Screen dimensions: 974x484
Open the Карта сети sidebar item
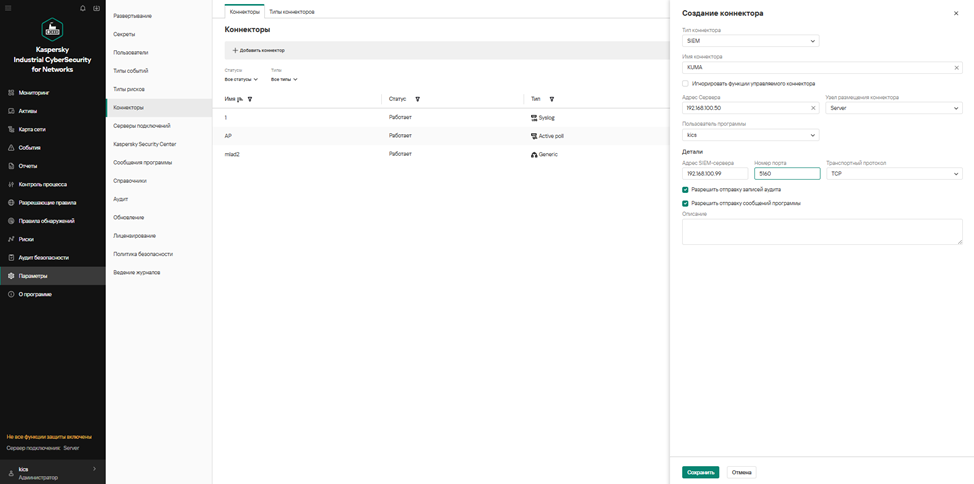pos(32,130)
